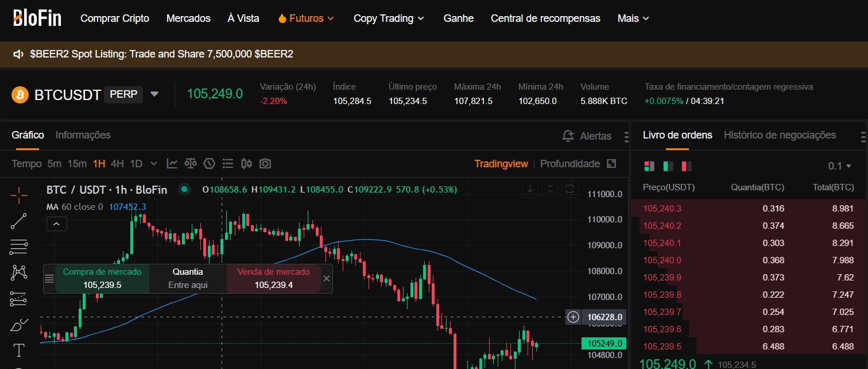Viewport: 868px width, 369px height.
Task: Select the trend line drawing tool
Action: pyautogui.click(x=19, y=221)
